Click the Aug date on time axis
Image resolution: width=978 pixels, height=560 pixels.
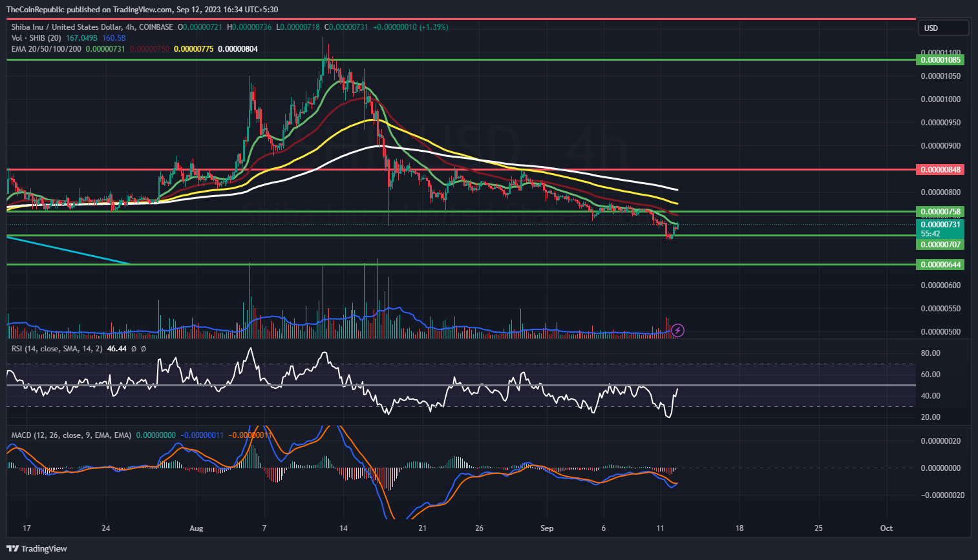tap(197, 528)
